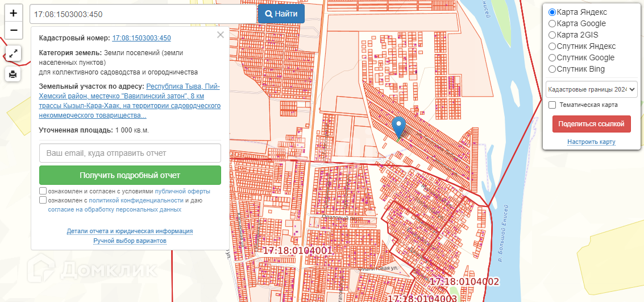This screenshot has width=644, height=302.
Task: Choose Спутник Bing layer
Action: click(552, 69)
